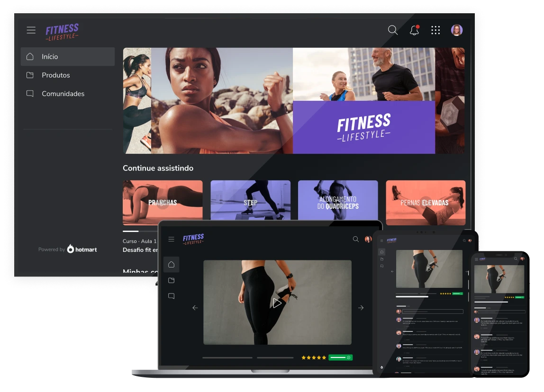Select the communities chat icon in the laptop sidebar

(172, 296)
